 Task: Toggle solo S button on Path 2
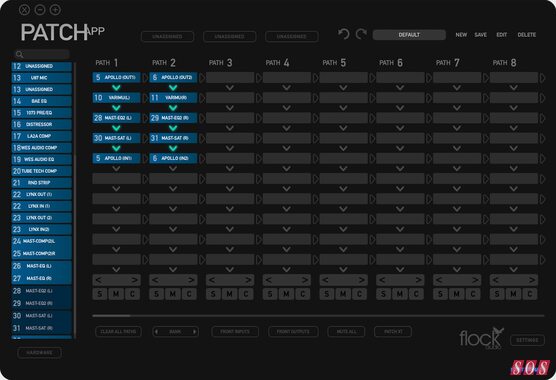pos(156,294)
